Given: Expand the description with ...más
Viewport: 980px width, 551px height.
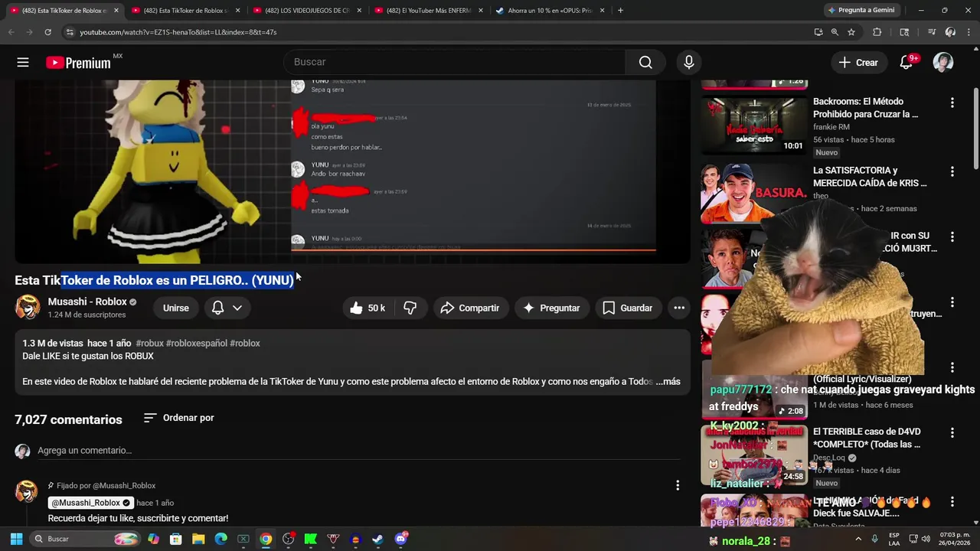Looking at the screenshot, I should point(668,381).
